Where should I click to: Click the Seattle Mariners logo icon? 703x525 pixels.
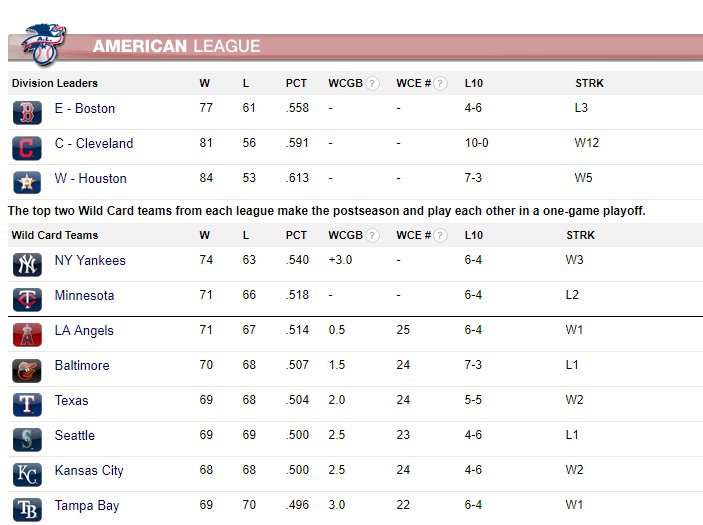pyautogui.click(x=27, y=439)
